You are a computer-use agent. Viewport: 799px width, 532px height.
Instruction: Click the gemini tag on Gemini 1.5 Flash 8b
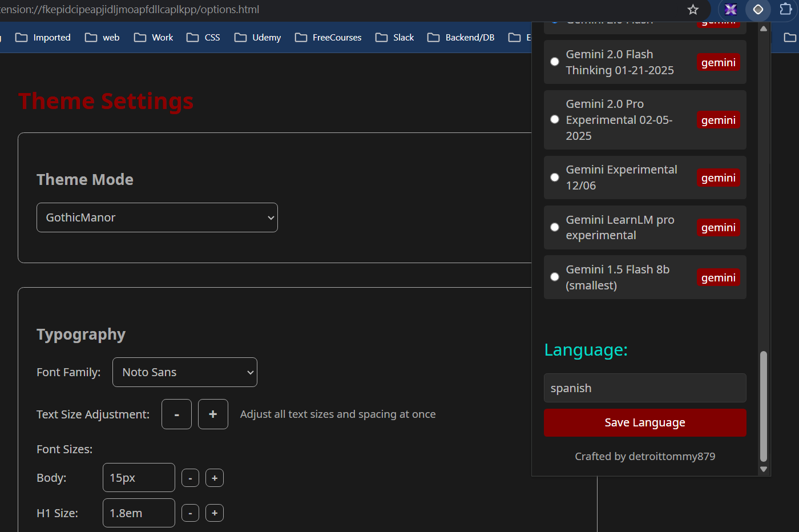pyautogui.click(x=719, y=277)
